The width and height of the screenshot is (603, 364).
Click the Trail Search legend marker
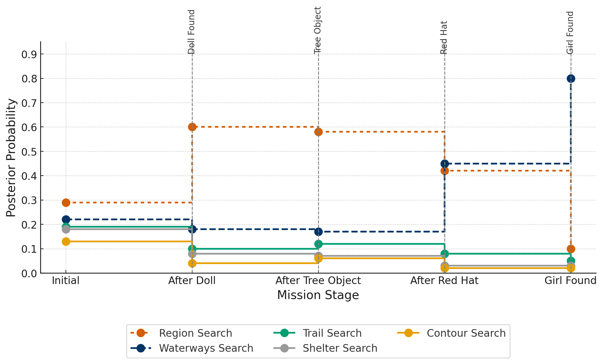pyautogui.click(x=284, y=333)
